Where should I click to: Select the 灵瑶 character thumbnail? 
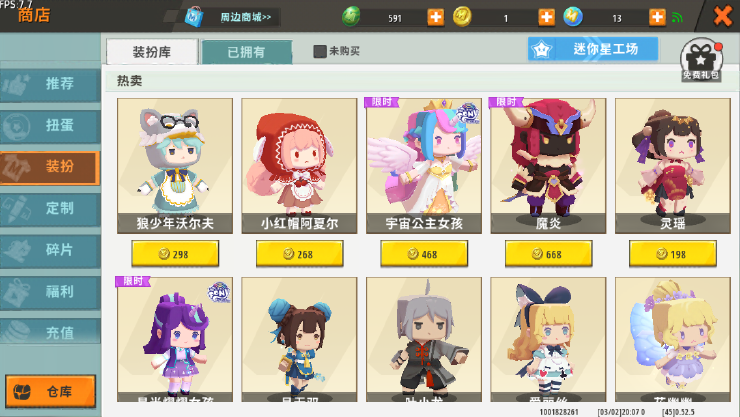pyautogui.click(x=673, y=166)
